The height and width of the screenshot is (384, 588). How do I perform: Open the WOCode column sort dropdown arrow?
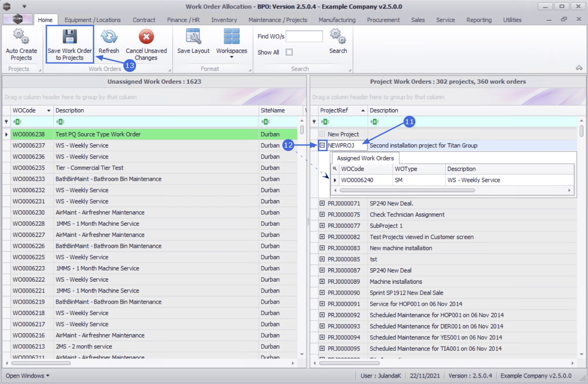click(48, 111)
